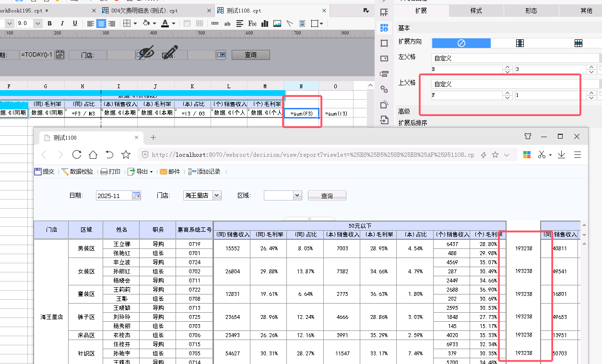Toggle italic formatting
Viewport: 602px width, 364px height.
[x=63, y=23]
